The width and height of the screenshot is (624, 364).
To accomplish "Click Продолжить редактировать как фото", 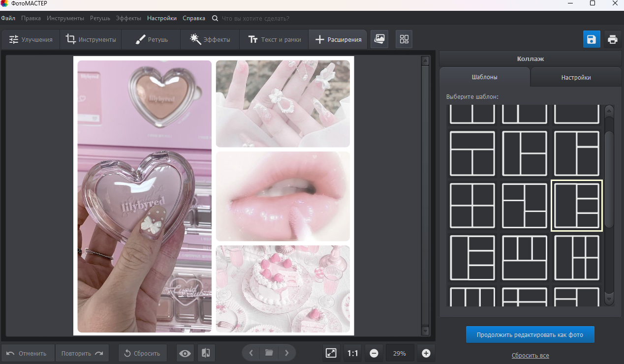I will pyautogui.click(x=530, y=334).
